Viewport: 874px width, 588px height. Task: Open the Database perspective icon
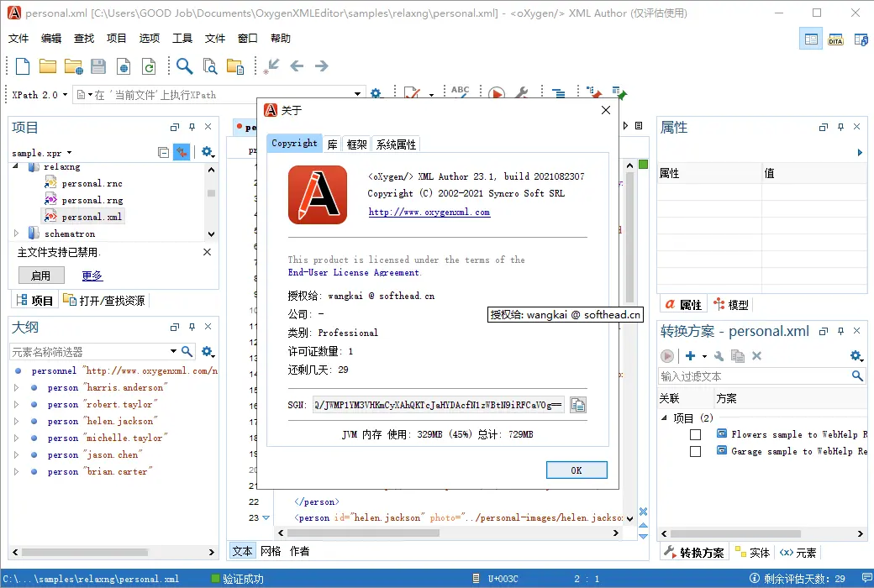861,39
